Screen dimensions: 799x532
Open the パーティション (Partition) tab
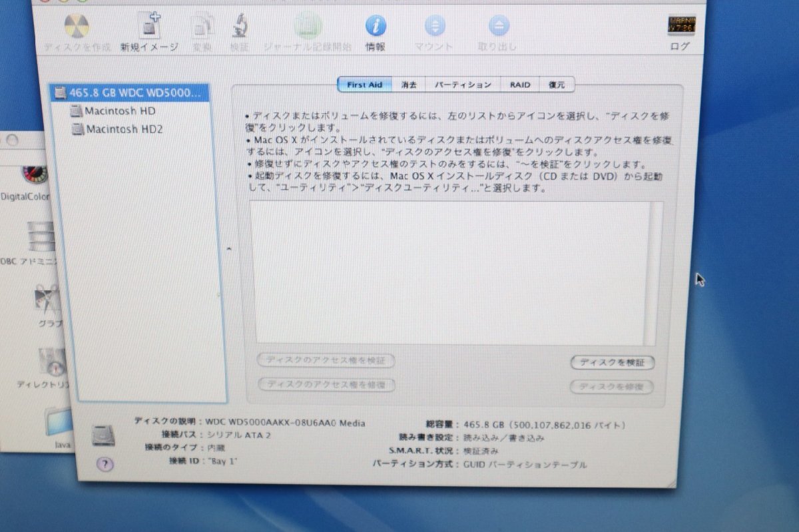(463, 85)
